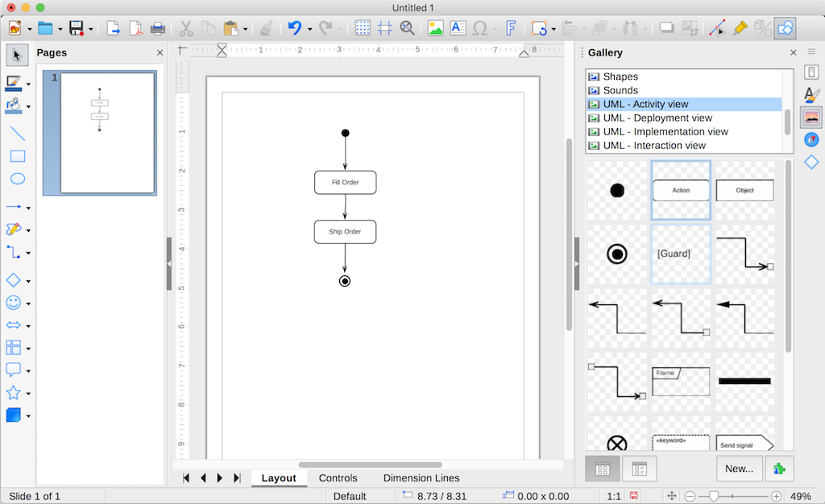Switch to the Dimension Lines tab
Image resolution: width=825 pixels, height=504 pixels.
[421, 477]
